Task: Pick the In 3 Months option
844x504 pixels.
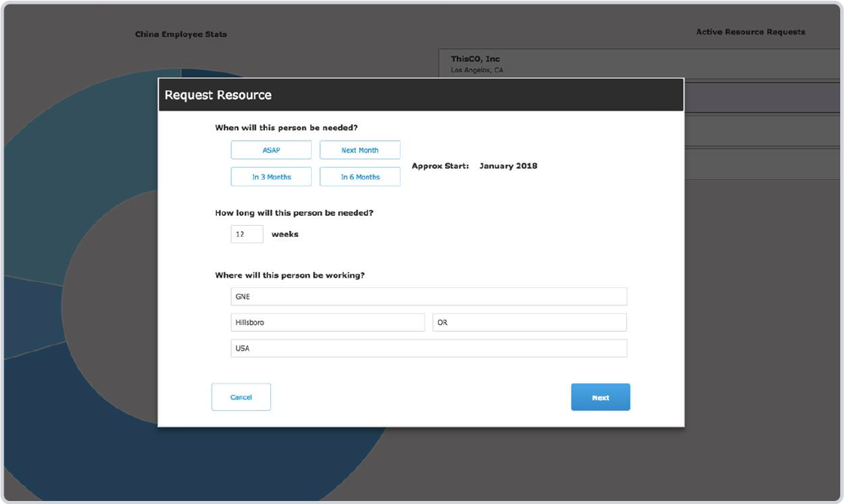Action: point(271,178)
